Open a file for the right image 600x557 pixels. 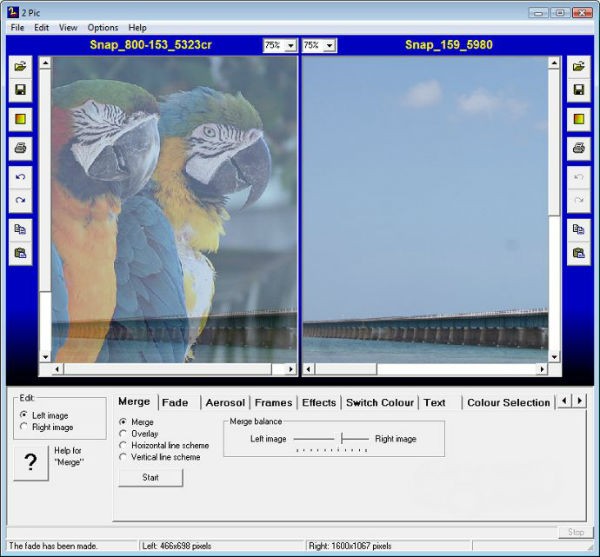coord(578,66)
